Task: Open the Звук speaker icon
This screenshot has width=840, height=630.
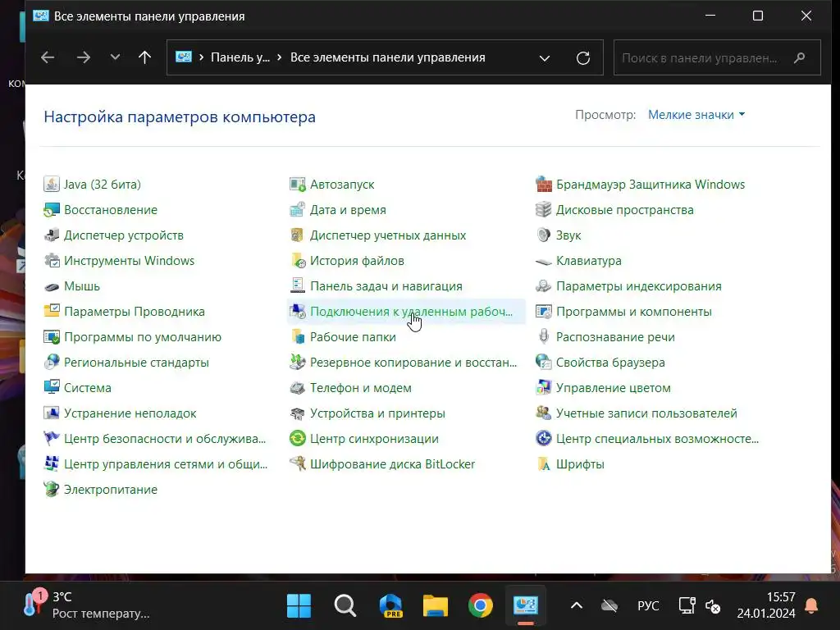Action: point(544,235)
